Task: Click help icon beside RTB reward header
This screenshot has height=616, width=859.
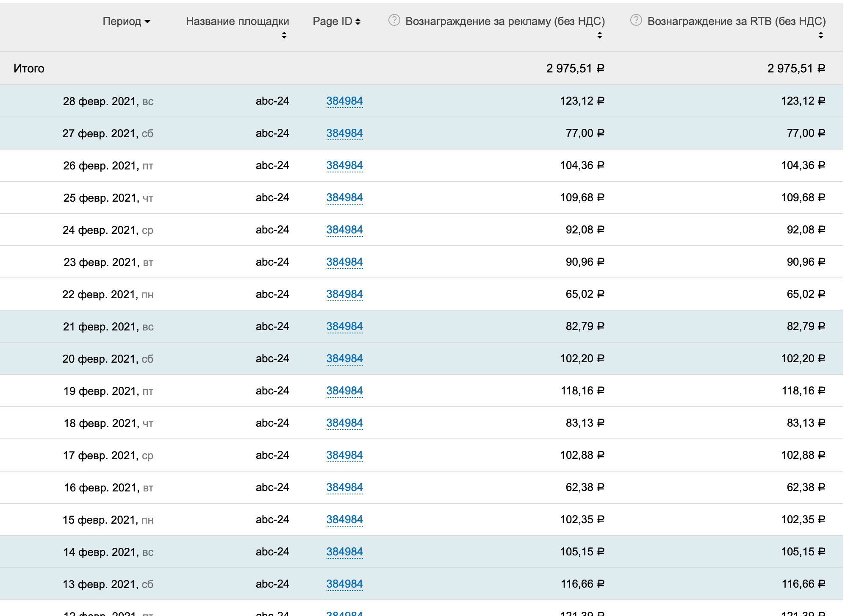Action: click(x=636, y=20)
